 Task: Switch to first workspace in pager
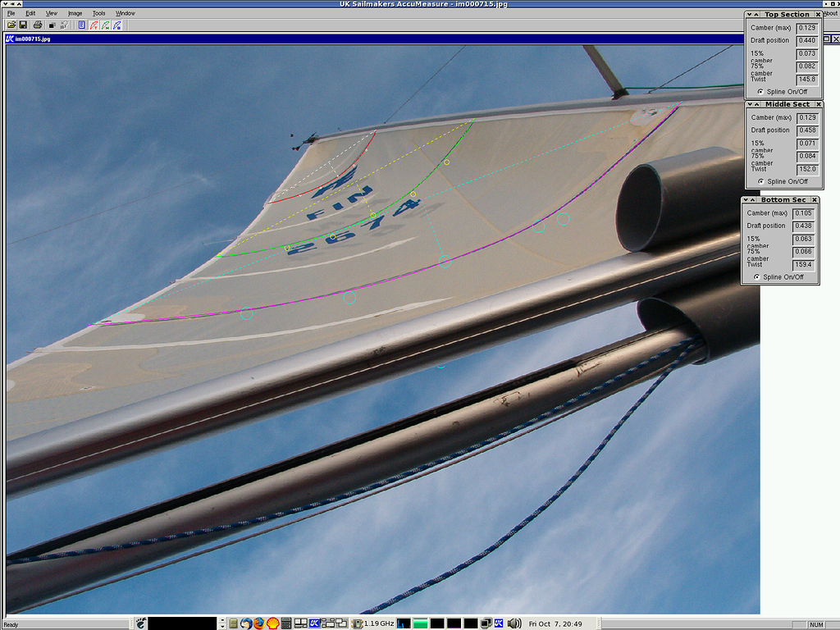pyautogui.click(x=301, y=623)
